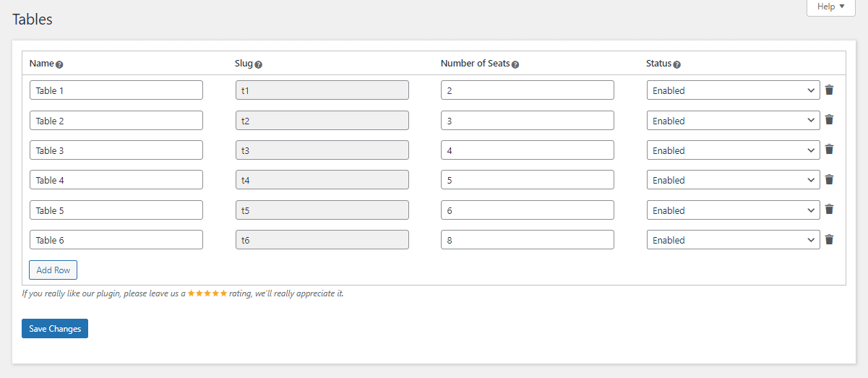868x378 pixels.
Task: Click the five-star rating link
Action: pos(207,293)
